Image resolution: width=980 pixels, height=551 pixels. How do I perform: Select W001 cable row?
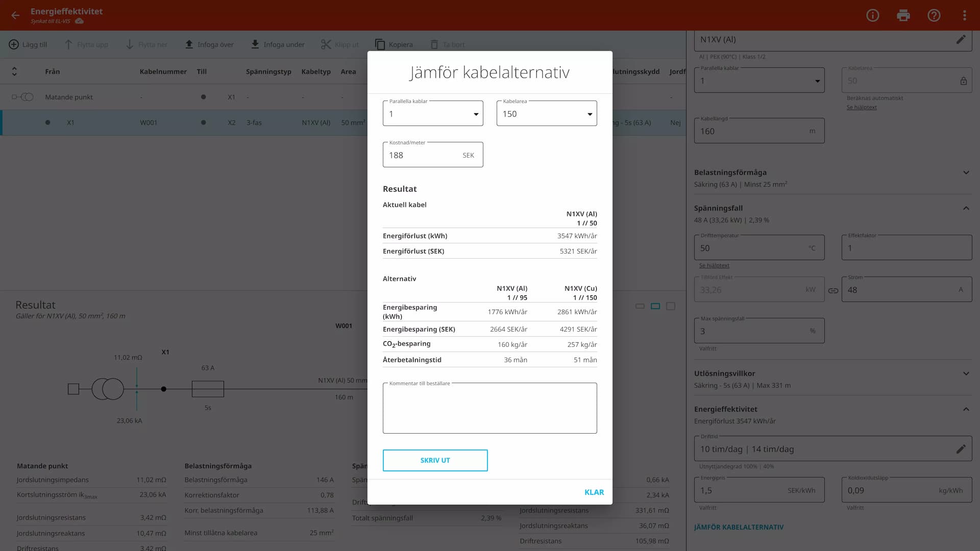tap(343, 122)
